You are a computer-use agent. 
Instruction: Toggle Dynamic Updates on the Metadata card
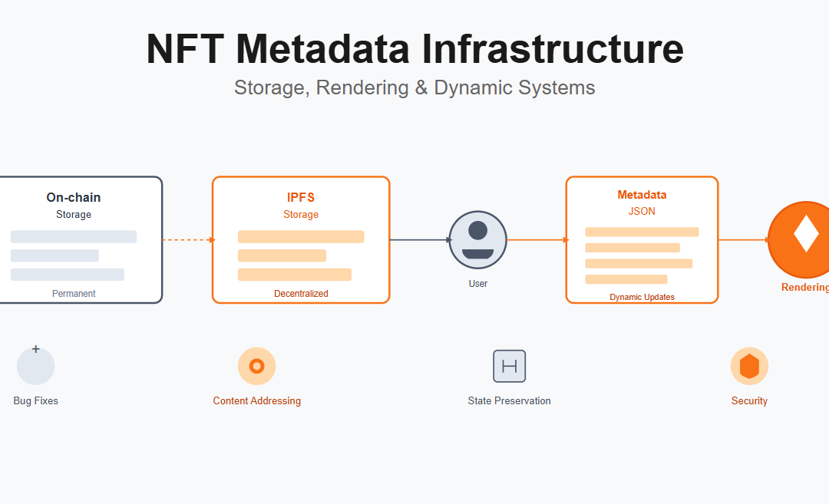pyautogui.click(x=642, y=297)
